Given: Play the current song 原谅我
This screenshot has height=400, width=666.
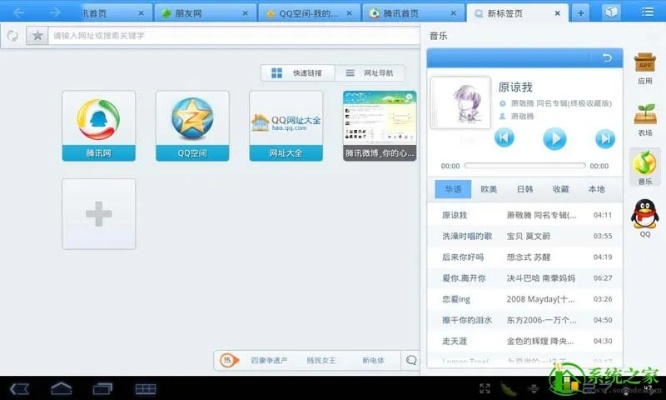Looking at the screenshot, I should click(554, 139).
